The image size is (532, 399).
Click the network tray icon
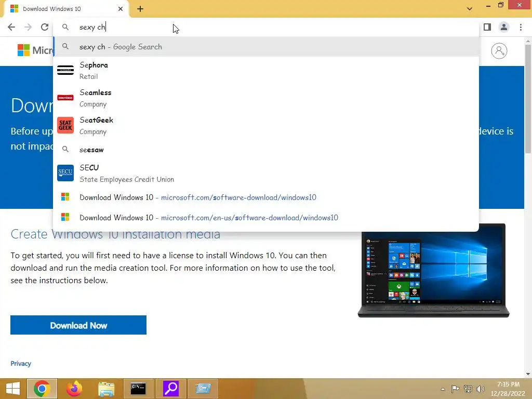(x=468, y=389)
